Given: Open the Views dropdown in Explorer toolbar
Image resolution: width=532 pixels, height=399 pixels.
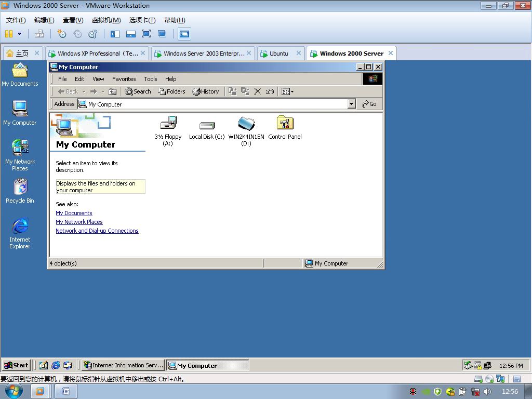Looking at the screenshot, I should coord(288,91).
